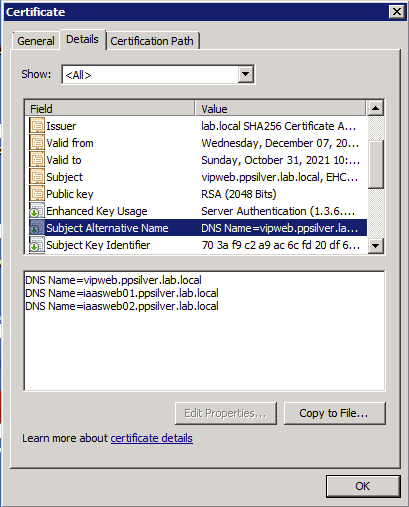409x507 pixels.
Task: Click the Issuer field icon
Action: click(x=37, y=126)
